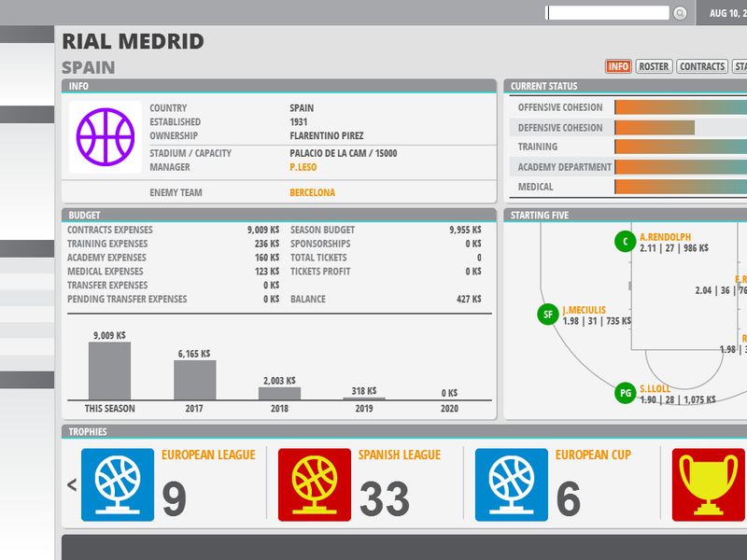Open the ROSTER tab

pos(654,66)
